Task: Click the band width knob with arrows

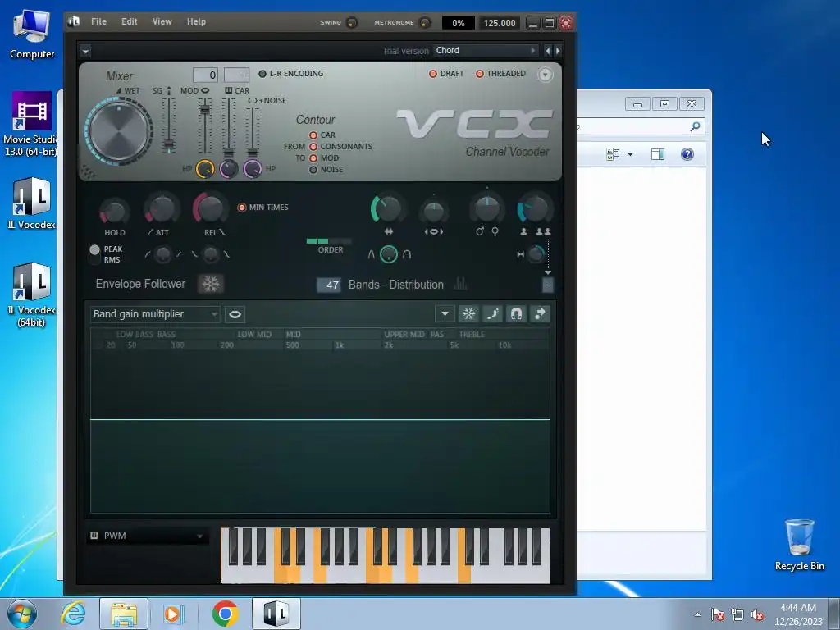Action: (388, 209)
